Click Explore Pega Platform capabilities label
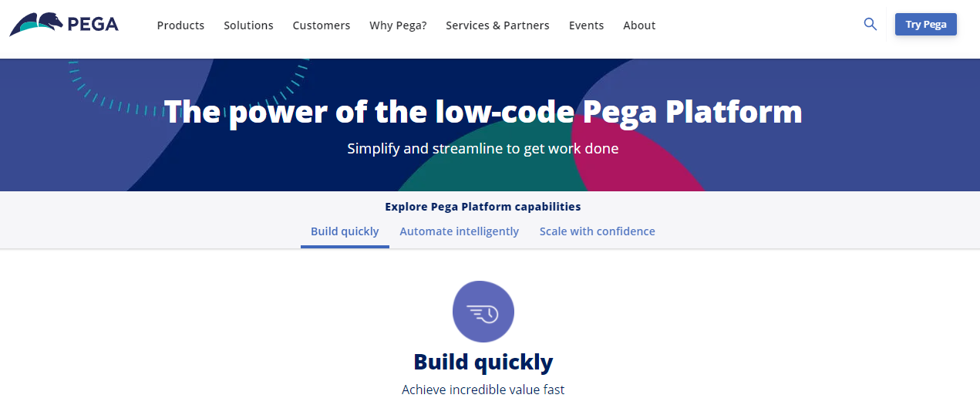The image size is (980, 415). coord(483,207)
